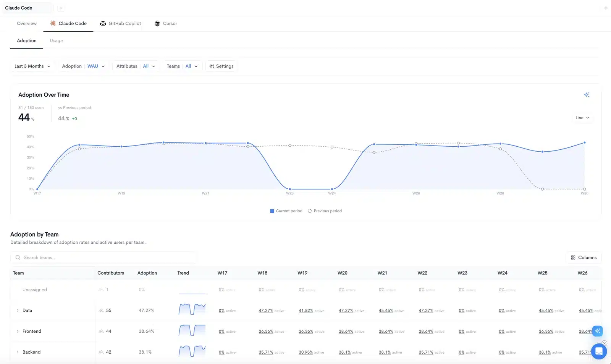This screenshot has width=611, height=364.
Task: Open the Usage sub-tab
Action: click(56, 40)
